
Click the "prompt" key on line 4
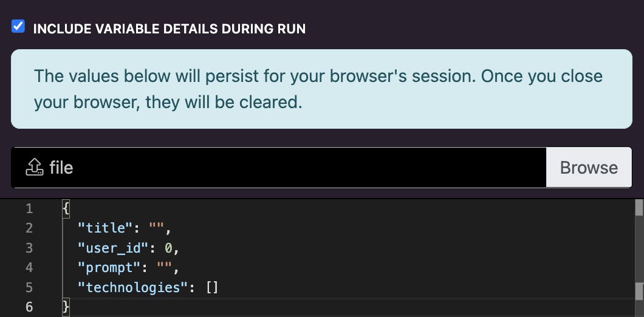pyautogui.click(x=109, y=268)
